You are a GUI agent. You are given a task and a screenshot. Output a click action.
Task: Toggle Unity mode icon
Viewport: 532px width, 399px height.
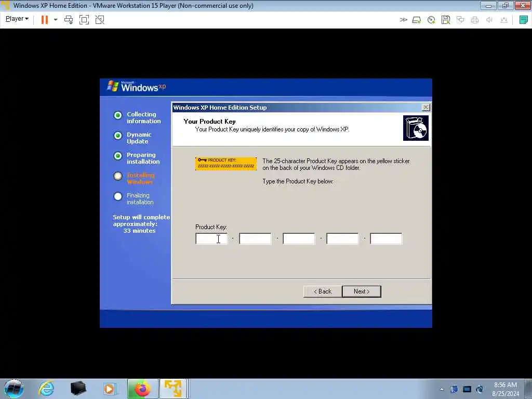100,20
